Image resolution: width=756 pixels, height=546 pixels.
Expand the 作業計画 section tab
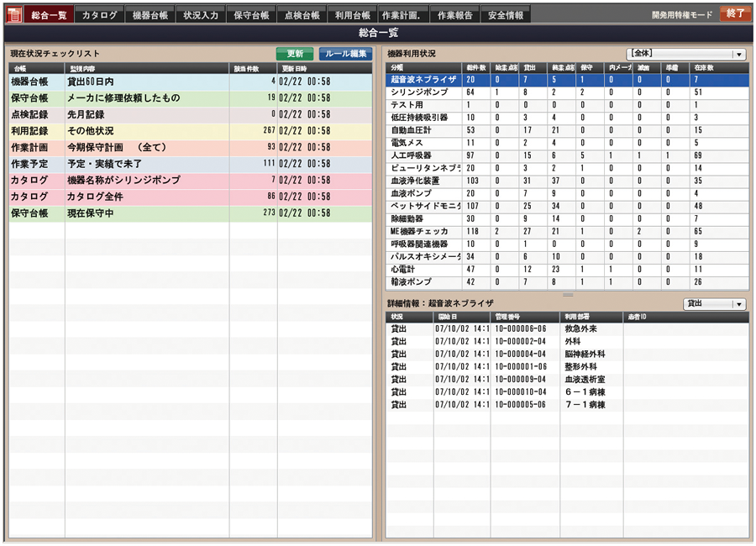(406, 13)
